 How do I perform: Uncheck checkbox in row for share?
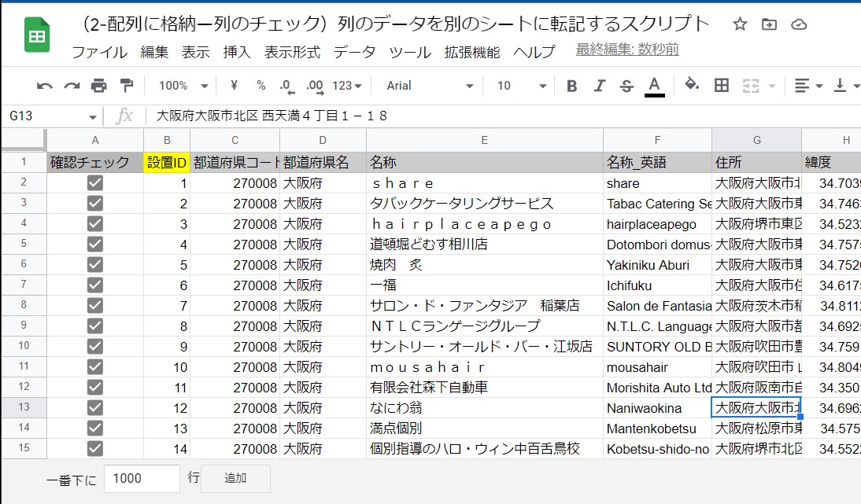95,182
